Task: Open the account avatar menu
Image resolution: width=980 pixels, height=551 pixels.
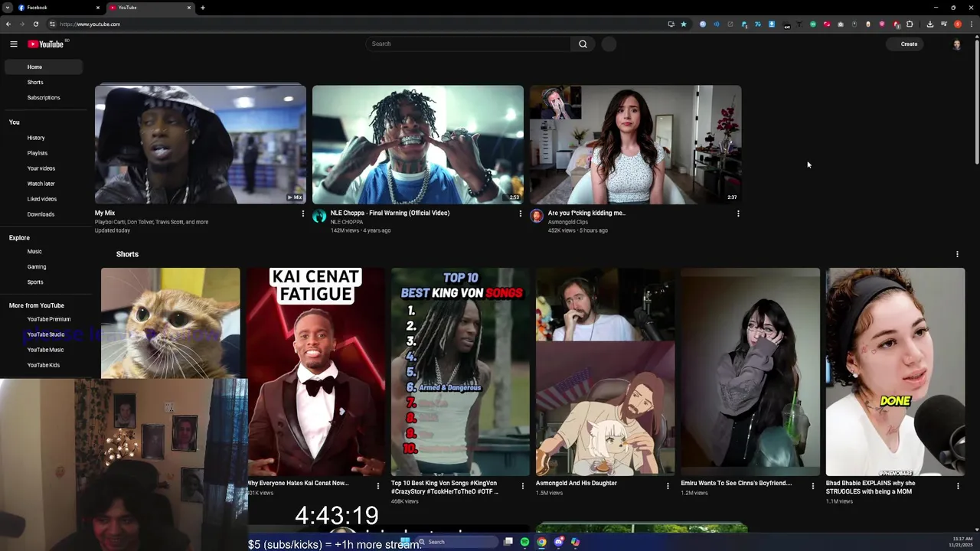Action: [956, 44]
